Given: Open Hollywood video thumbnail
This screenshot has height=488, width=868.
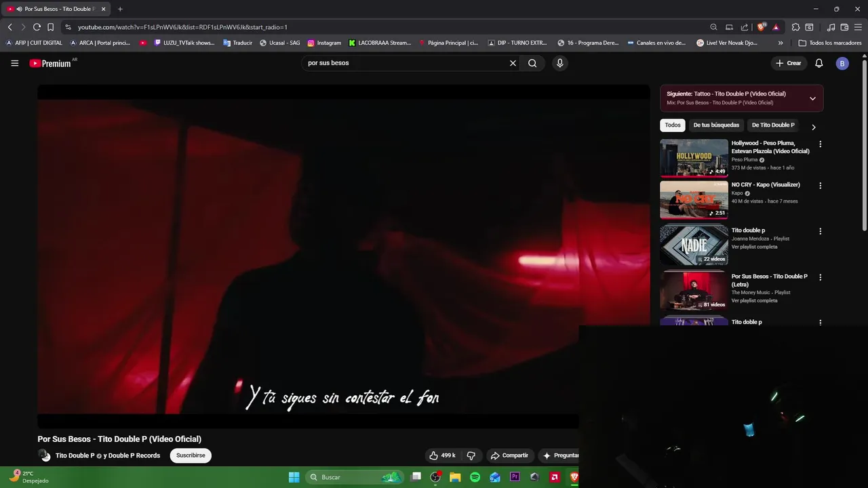Looking at the screenshot, I should [x=694, y=158].
